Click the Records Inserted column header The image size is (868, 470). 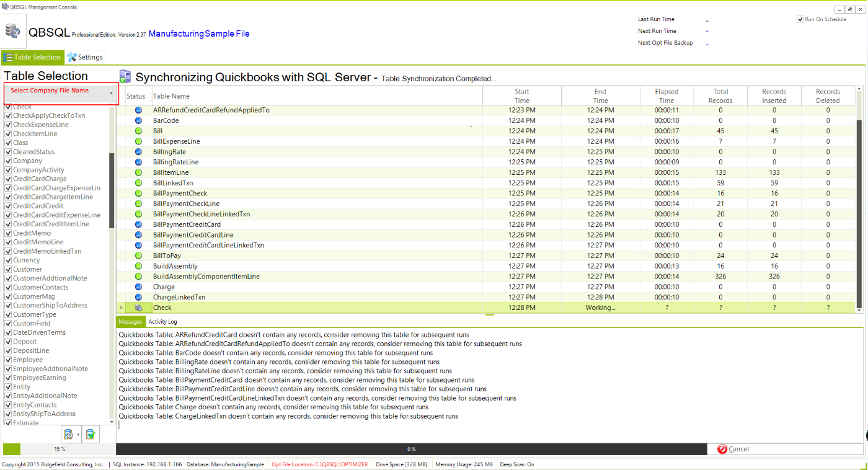pos(774,96)
